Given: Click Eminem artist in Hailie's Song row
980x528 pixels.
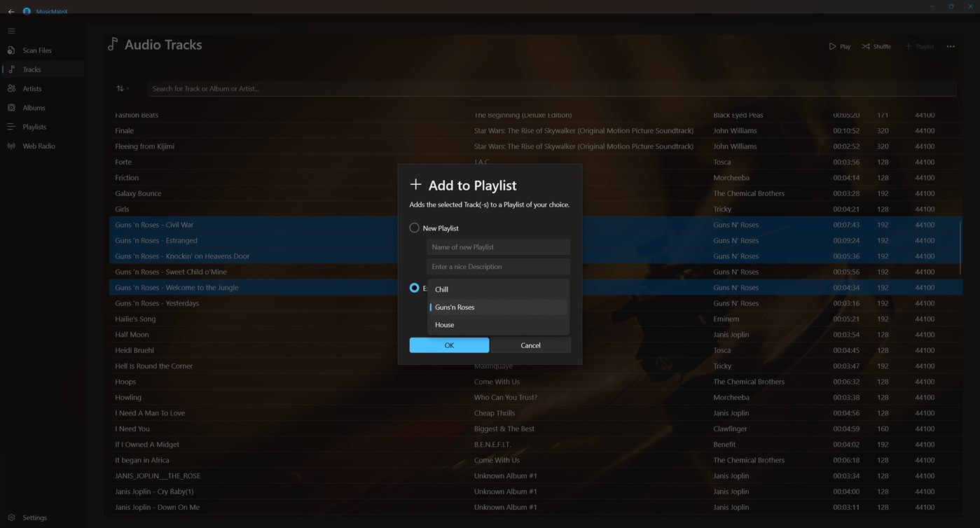Looking at the screenshot, I should coord(726,319).
